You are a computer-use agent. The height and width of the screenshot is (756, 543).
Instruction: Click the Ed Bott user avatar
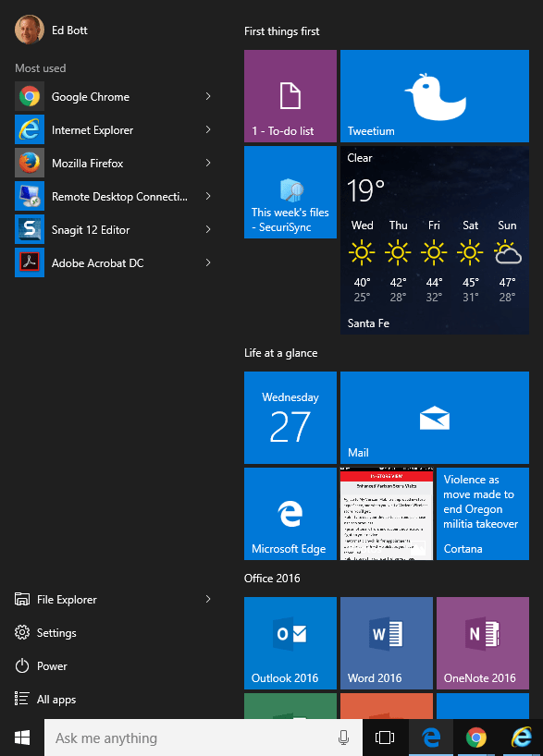(x=30, y=30)
